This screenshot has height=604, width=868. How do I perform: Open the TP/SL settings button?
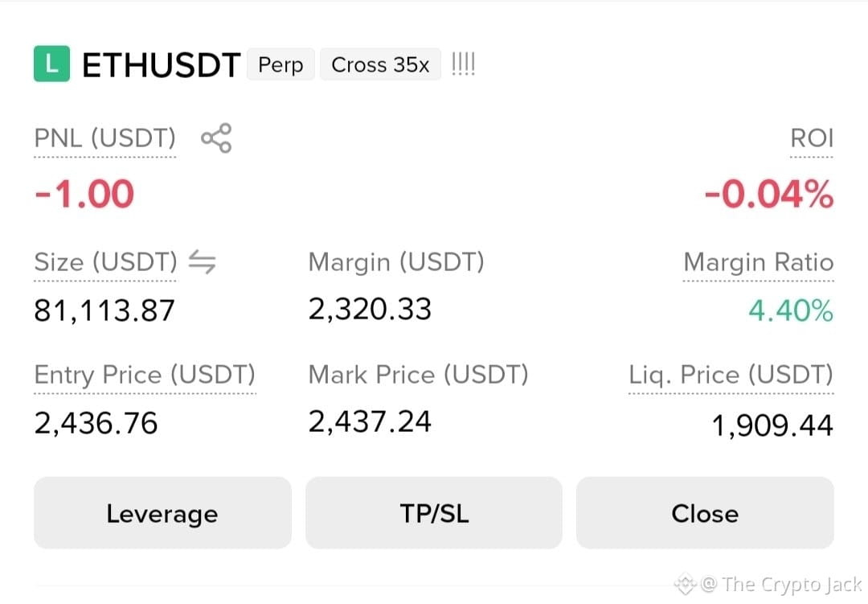434,513
